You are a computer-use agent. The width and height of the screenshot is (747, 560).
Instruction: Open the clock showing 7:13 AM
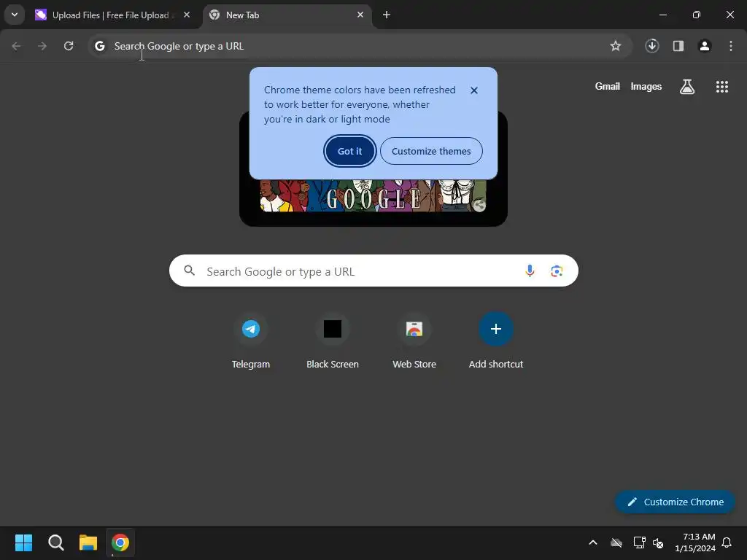[x=694, y=542]
